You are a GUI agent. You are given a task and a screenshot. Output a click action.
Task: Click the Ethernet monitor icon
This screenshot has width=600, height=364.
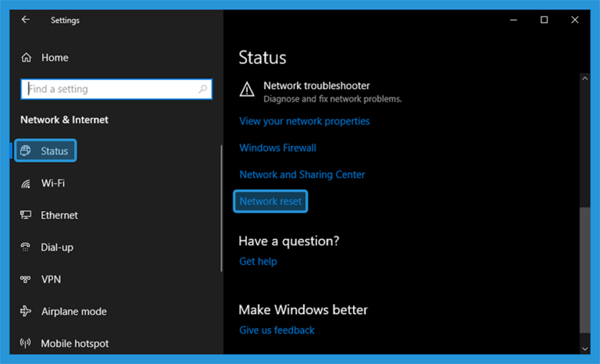(26, 215)
